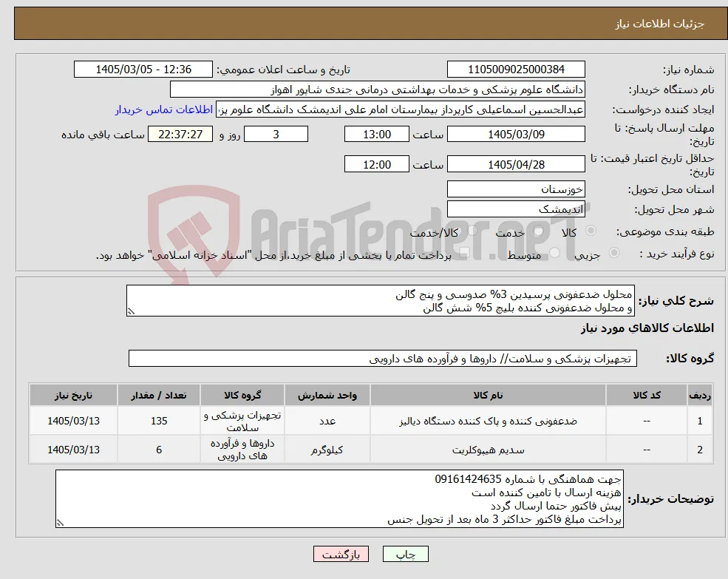Toggle the Islamic treasury payment checkbox
This screenshot has height=579, width=728.
[x=464, y=253]
